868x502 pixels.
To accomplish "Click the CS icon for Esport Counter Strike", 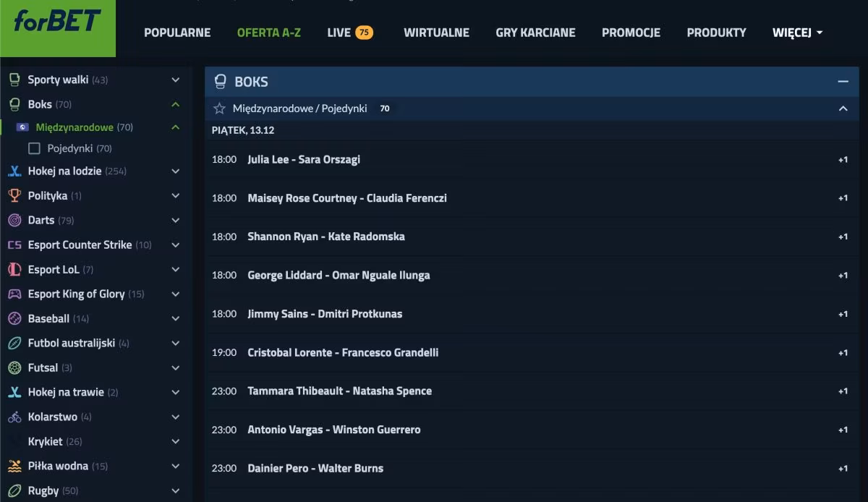I will click(14, 244).
